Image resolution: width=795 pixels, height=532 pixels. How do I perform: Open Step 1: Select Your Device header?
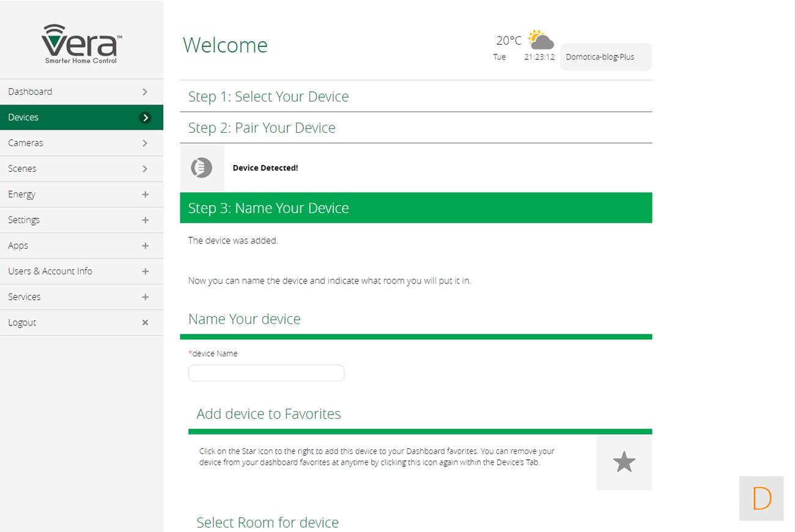[x=268, y=97]
